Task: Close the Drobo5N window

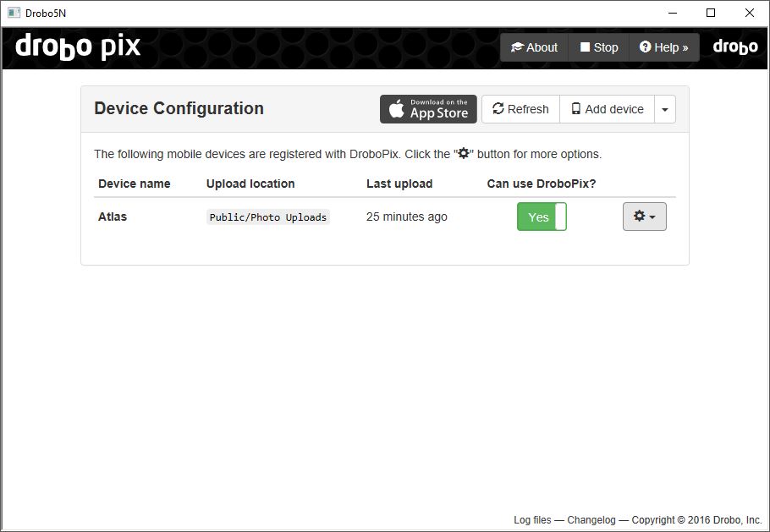Action: click(x=750, y=14)
